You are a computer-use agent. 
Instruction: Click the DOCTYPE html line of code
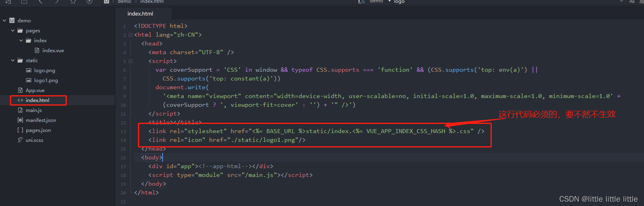pos(161,26)
